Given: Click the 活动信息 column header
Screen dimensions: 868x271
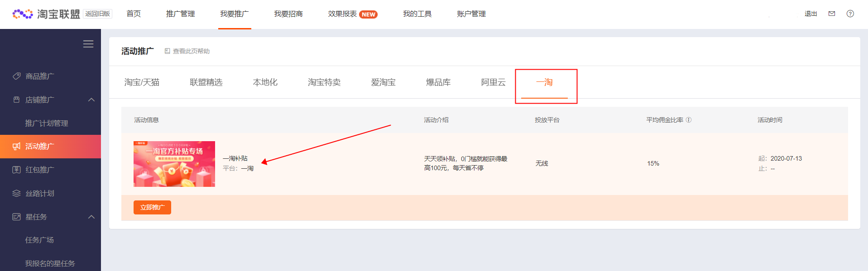Looking at the screenshot, I should [146, 120].
